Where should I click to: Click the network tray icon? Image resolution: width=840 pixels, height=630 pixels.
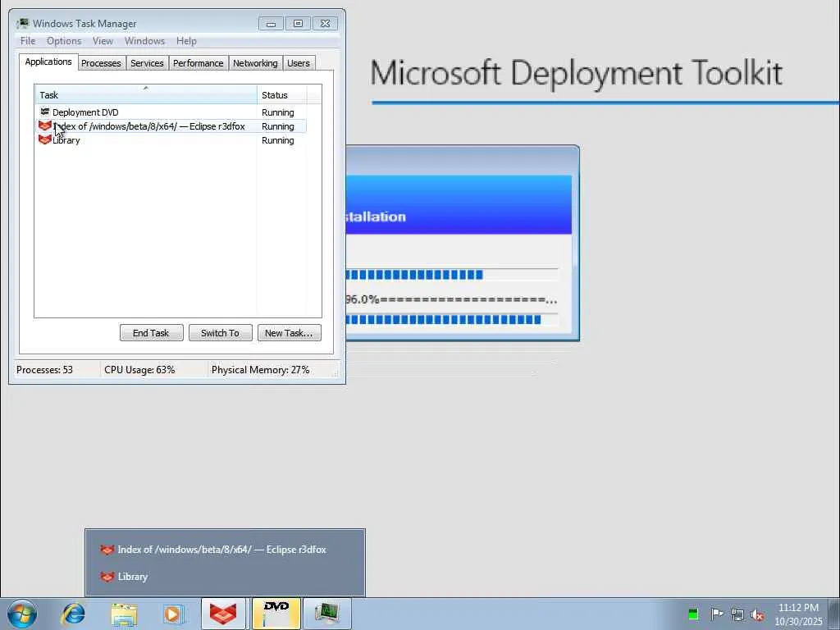pyautogui.click(x=737, y=614)
